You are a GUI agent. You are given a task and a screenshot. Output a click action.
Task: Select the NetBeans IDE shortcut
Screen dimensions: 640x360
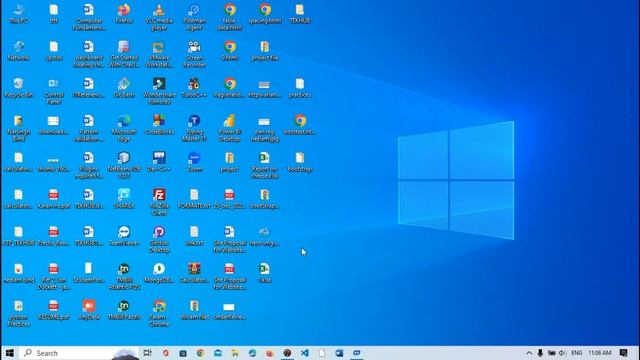pyautogui.click(x=124, y=165)
